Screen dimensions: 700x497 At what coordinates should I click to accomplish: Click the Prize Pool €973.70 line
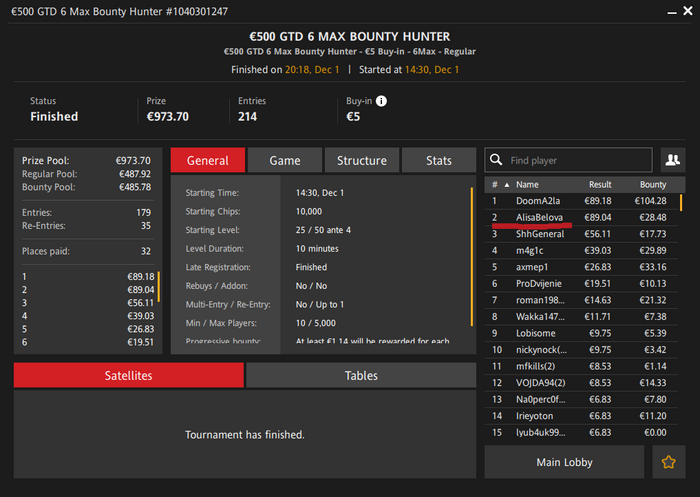(x=86, y=160)
